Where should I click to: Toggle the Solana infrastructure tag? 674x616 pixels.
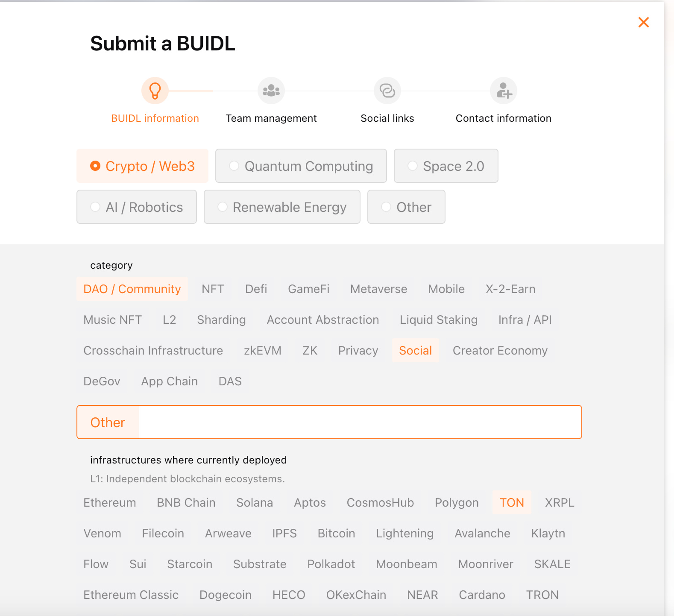255,502
